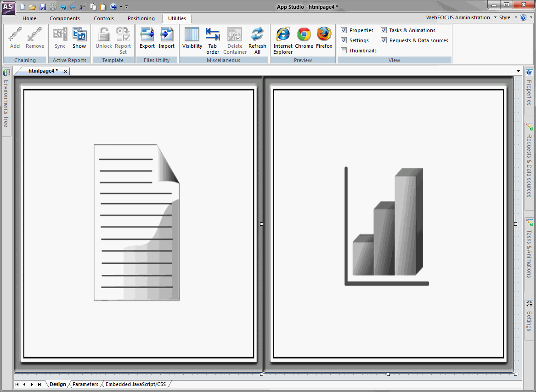Click Unlock template

click(x=104, y=38)
